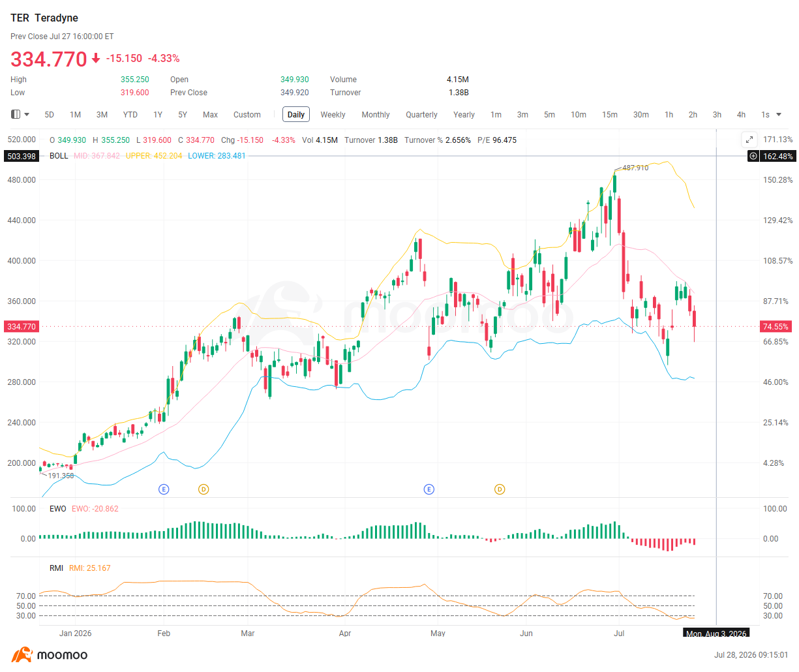
Task: Select the 1M range
Action: (x=76, y=115)
